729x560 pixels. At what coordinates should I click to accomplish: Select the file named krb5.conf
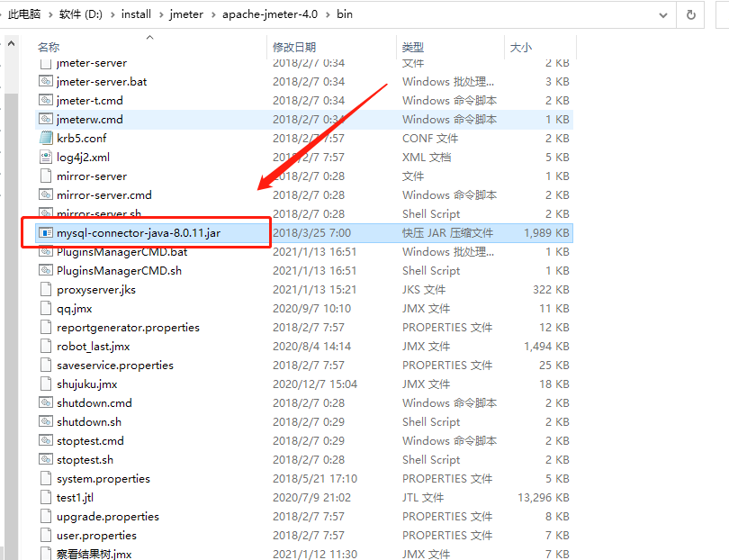[x=82, y=139]
